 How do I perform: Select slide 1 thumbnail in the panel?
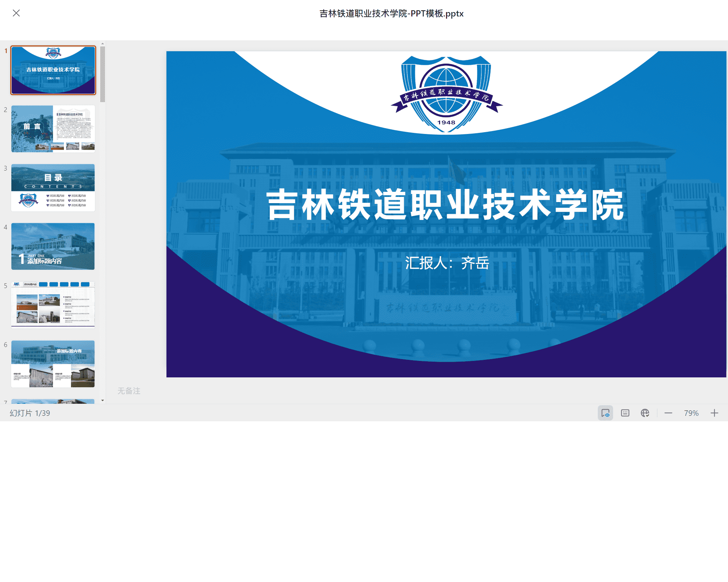click(53, 70)
